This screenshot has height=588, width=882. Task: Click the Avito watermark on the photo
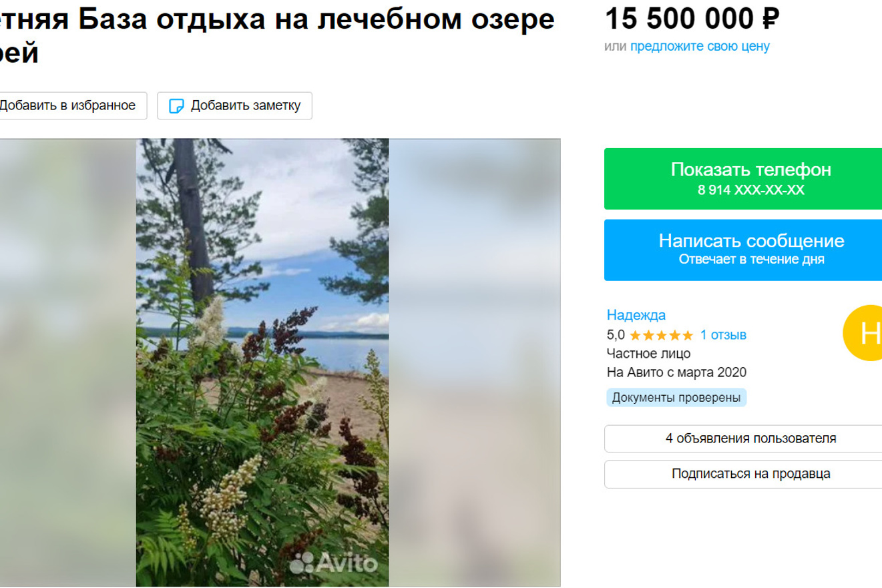coord(335,563)
